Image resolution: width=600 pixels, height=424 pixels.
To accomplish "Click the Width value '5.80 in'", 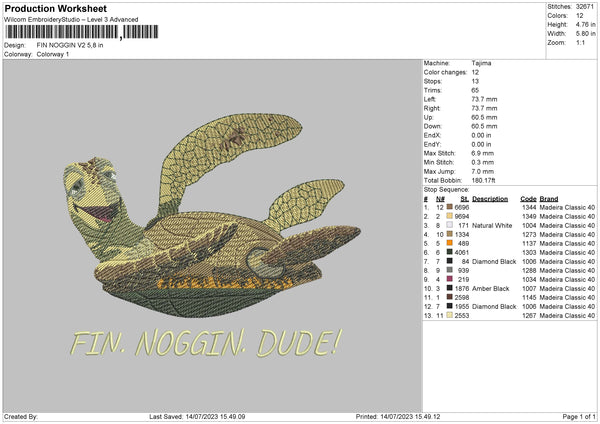I will tap(585, 34).
